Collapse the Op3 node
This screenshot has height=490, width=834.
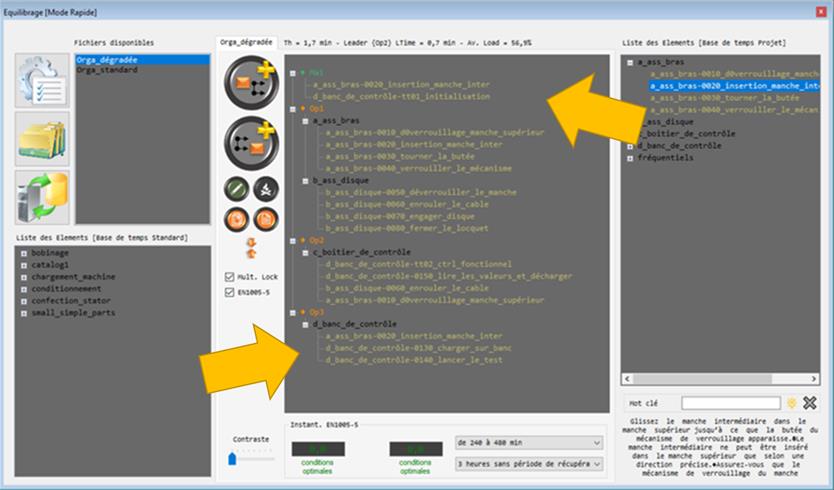coord(293,313)
